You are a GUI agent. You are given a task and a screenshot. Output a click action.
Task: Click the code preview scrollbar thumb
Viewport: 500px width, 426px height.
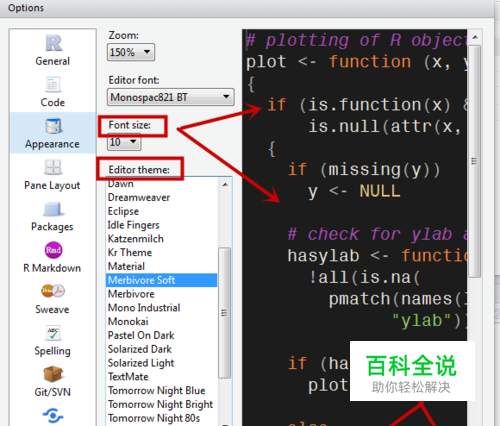[x=474, y=161]
